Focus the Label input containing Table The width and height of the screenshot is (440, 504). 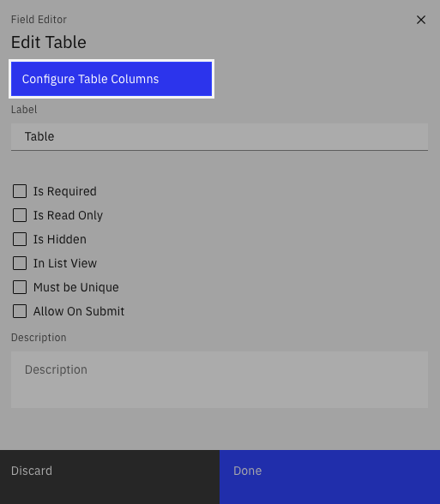[x=220, y=136]
